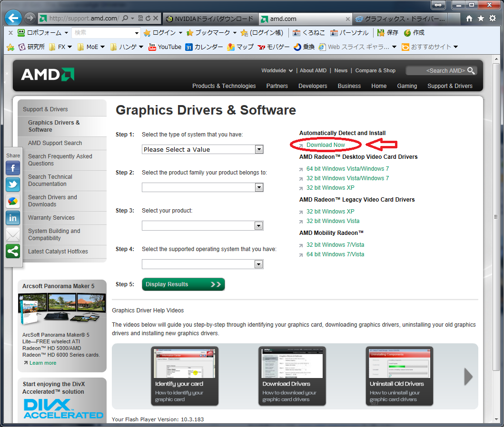This screenshot has width=504, height=427.
Task: Click the 作成 toolbar button
Action: pyautogui.click(x=415, y=33)
